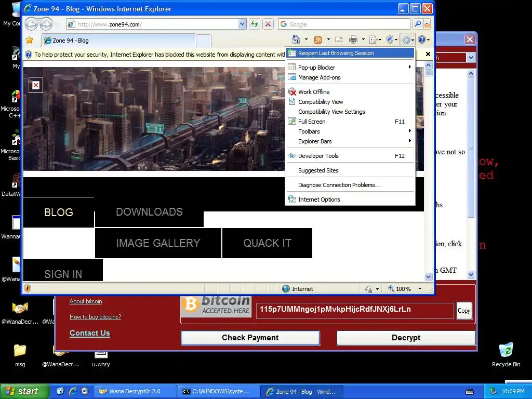
Task: Open Developer Tools menu item
Action: [350, 156]
